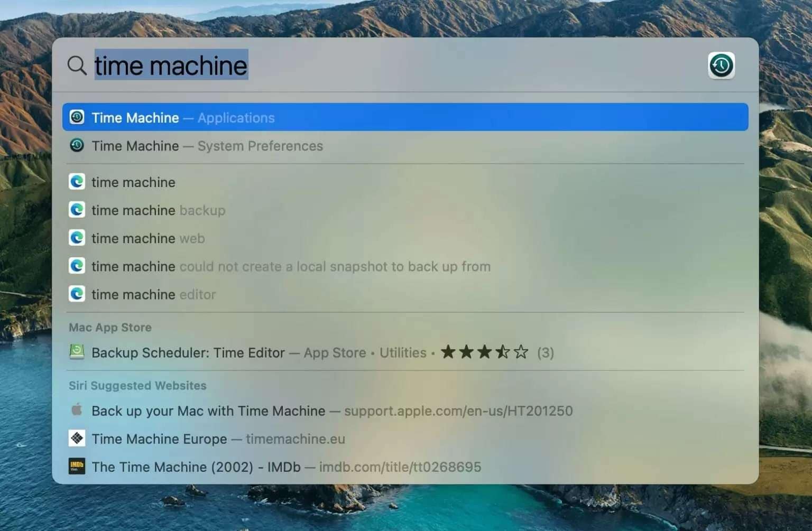Click the Edge icon beside 'time machine editor'
This screenshot has width=812, height=531.
click(77, 294)
